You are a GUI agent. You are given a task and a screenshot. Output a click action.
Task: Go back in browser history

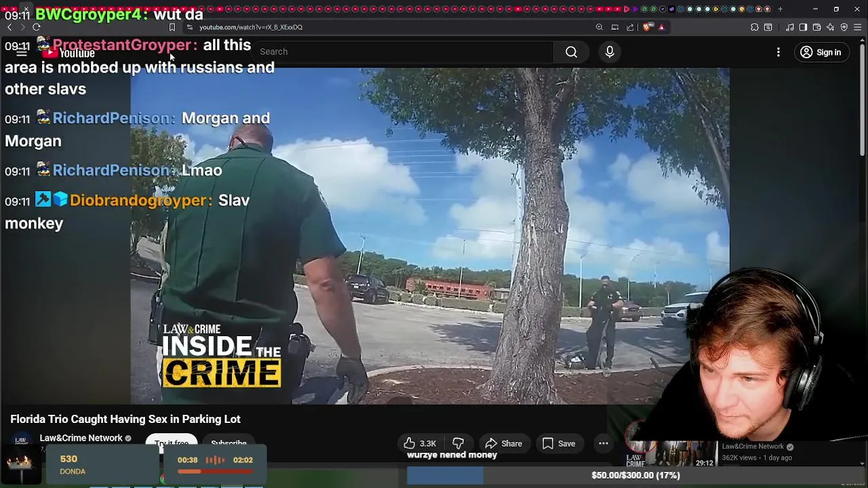coord(9,27)
